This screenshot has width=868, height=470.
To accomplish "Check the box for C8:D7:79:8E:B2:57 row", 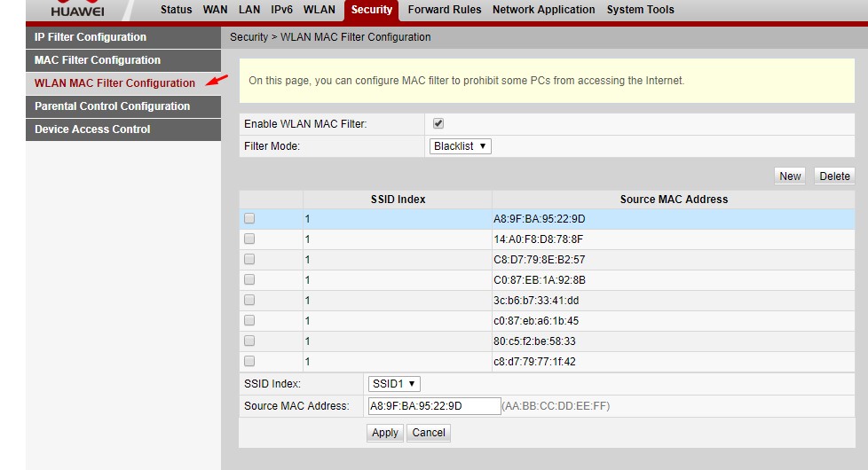I will click(x=249, y=259).
